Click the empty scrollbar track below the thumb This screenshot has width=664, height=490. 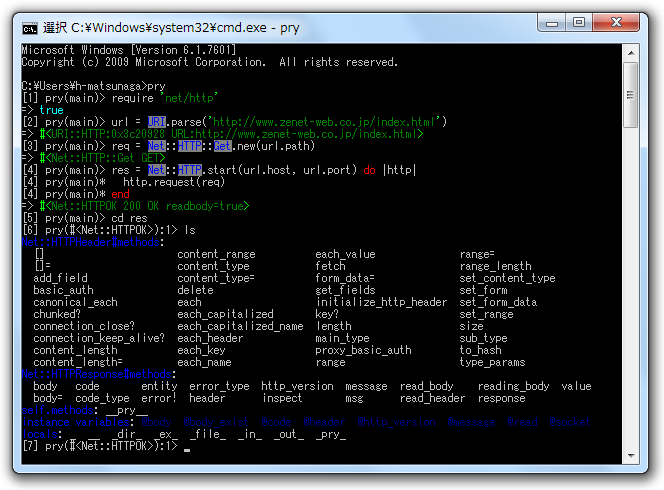tap(631, 288)
